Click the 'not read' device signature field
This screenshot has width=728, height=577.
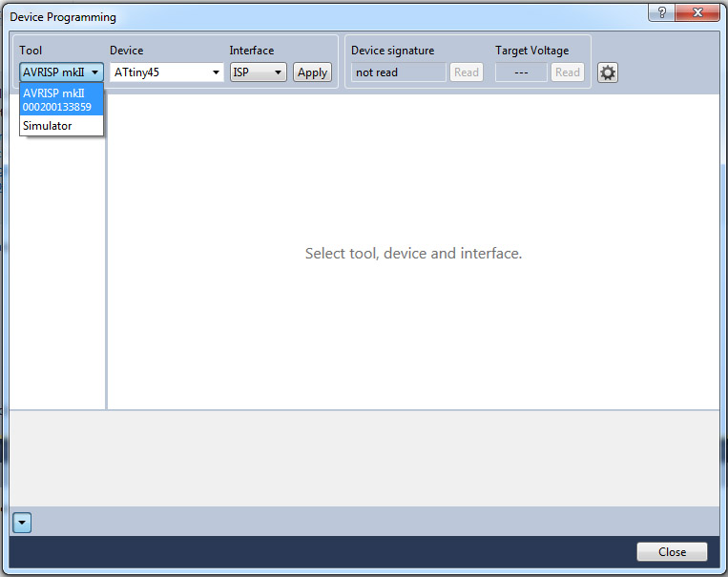pyautogui.click(x=399, y=72)
